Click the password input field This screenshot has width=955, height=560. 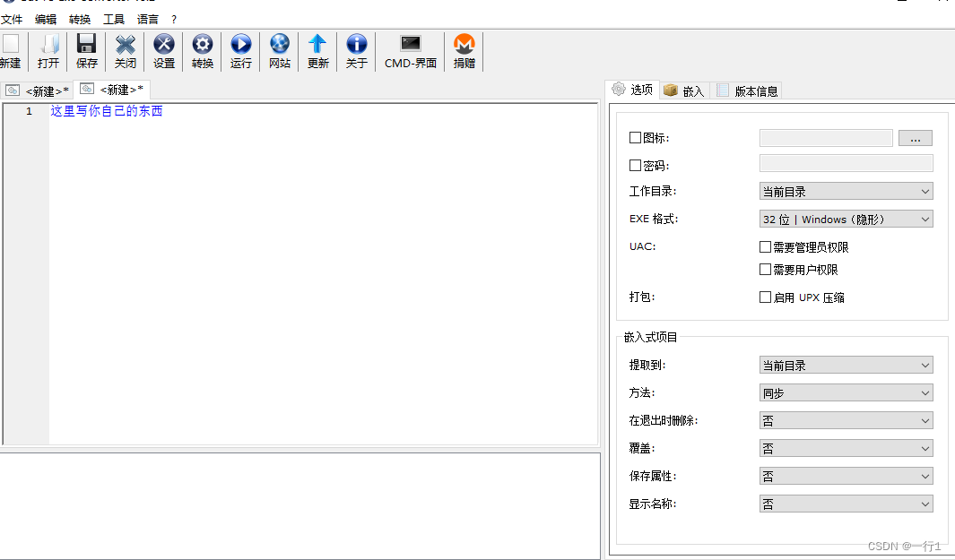846,163
